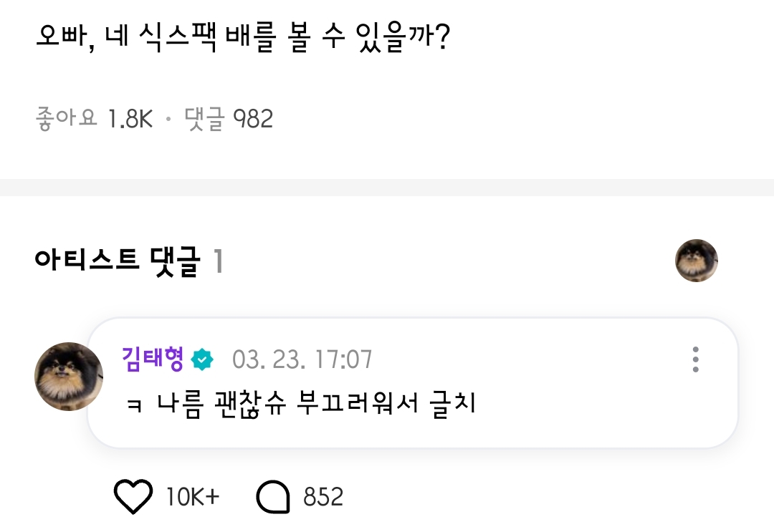774x532 pixels.
Task: Click the 댓글 label under the post
Action: pyautogui.click(x=204, y=119)
